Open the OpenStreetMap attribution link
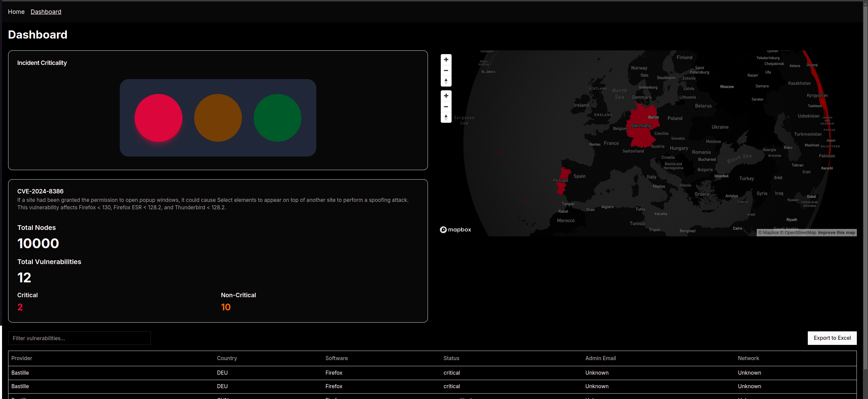This screenshot has width=868, height=399. click(800, 233)
